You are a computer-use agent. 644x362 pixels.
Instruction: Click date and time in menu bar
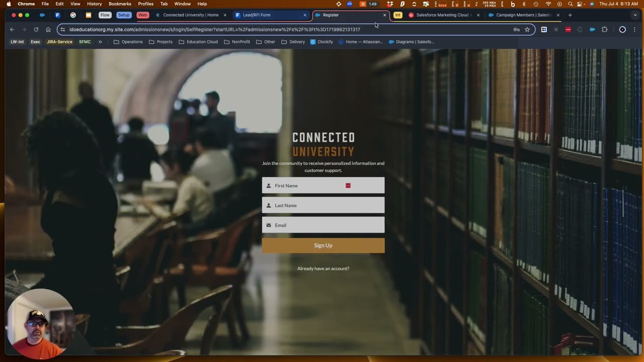point(618,4)
